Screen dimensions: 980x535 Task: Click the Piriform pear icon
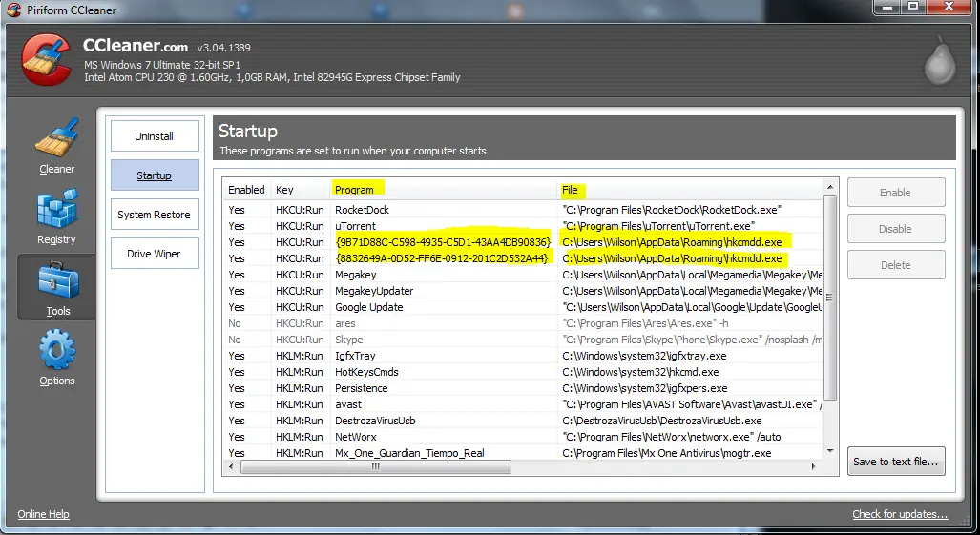pyautogui.click(x=939, y=62)
